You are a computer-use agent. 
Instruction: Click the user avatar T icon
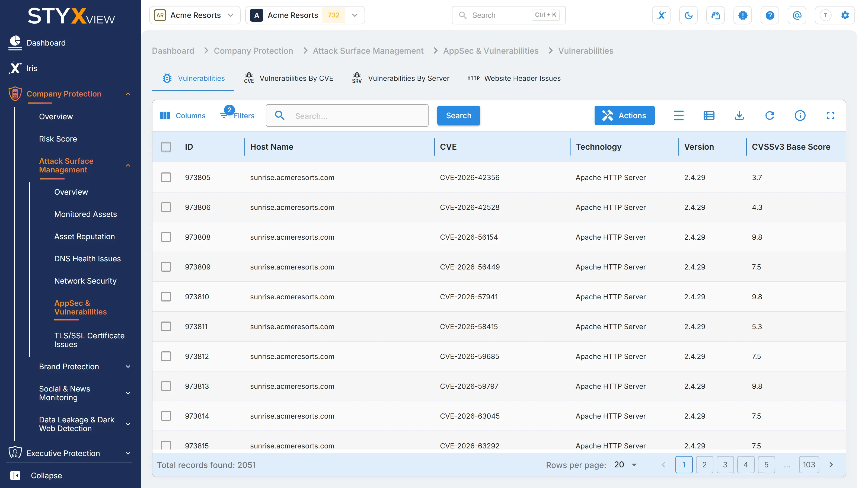point(825,15)
